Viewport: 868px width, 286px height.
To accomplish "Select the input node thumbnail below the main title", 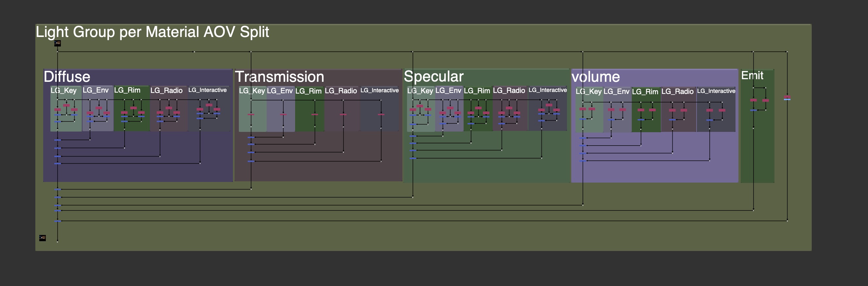I will 58,43.
